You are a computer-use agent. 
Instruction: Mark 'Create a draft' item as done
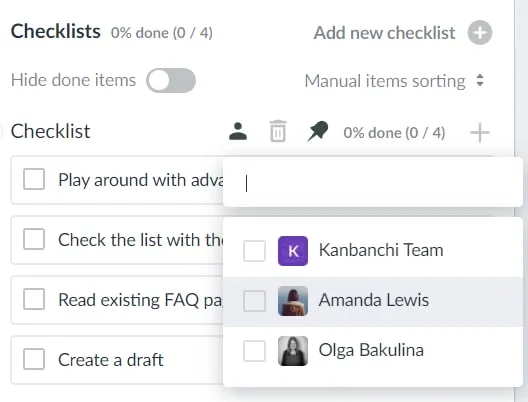coord(34,359)
